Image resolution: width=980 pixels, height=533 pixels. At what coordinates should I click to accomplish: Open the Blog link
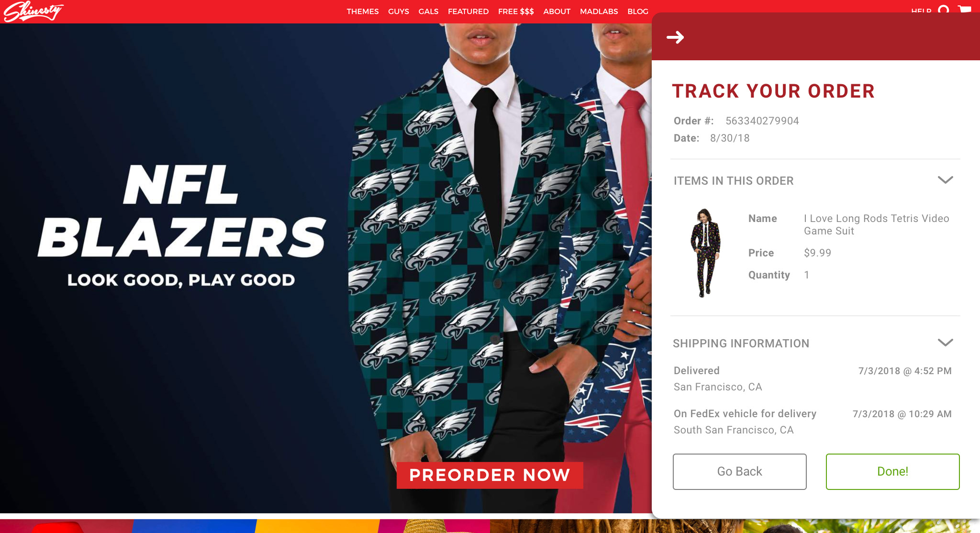coord(638,11)
